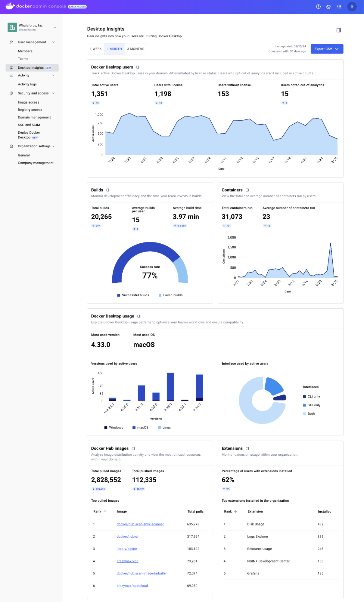Open the docker/hub-ui image link
Image resolution: width=364 pixels, height=602 pixels.
point(127,536)
